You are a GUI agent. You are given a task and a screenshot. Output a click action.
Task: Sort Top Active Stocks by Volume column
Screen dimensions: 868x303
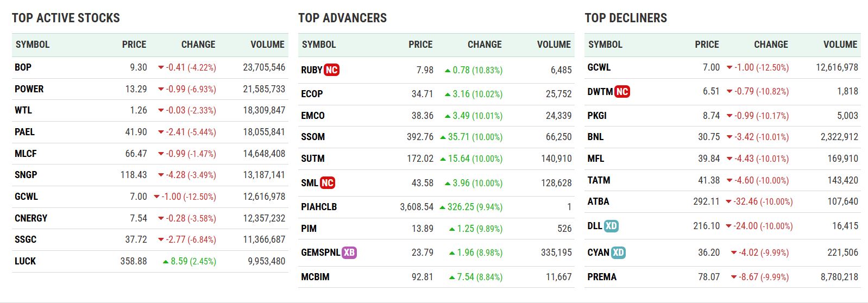point(267,45)
